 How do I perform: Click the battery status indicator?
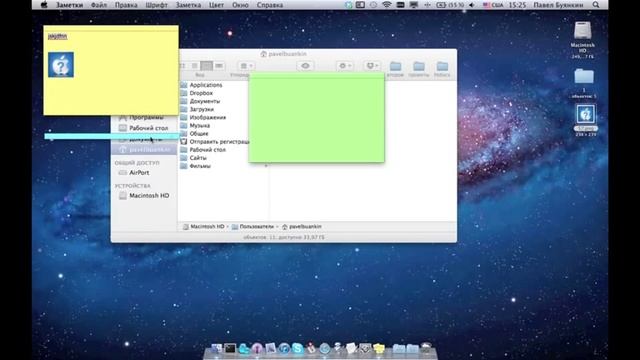tap(450, 5)
